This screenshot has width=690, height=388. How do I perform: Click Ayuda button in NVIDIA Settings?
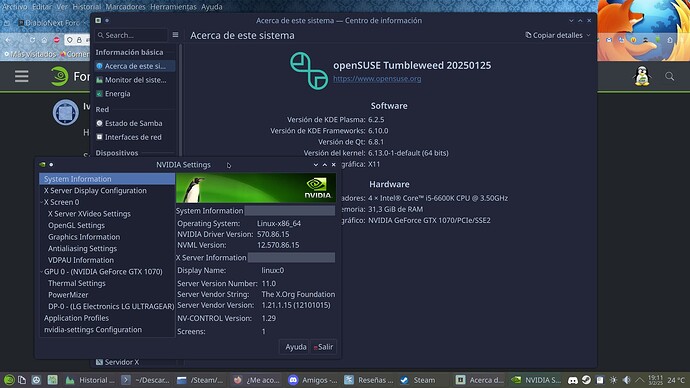(294, 347)
